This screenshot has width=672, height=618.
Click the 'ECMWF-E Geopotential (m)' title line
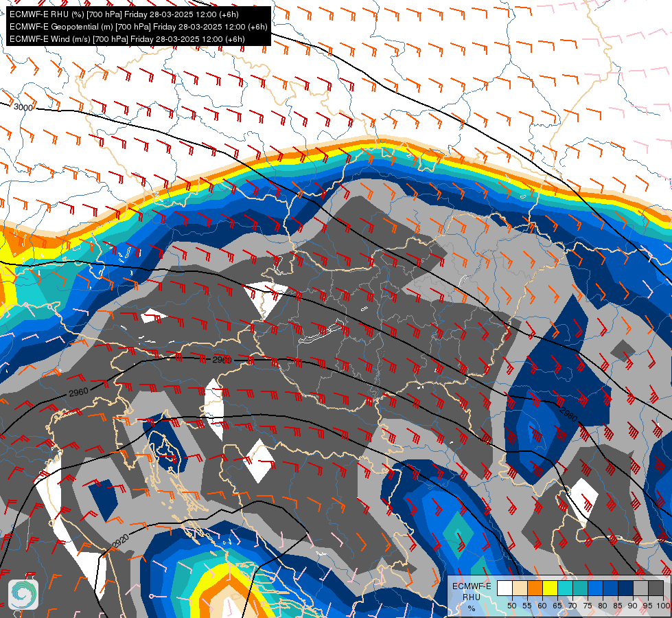pos(139,27)
